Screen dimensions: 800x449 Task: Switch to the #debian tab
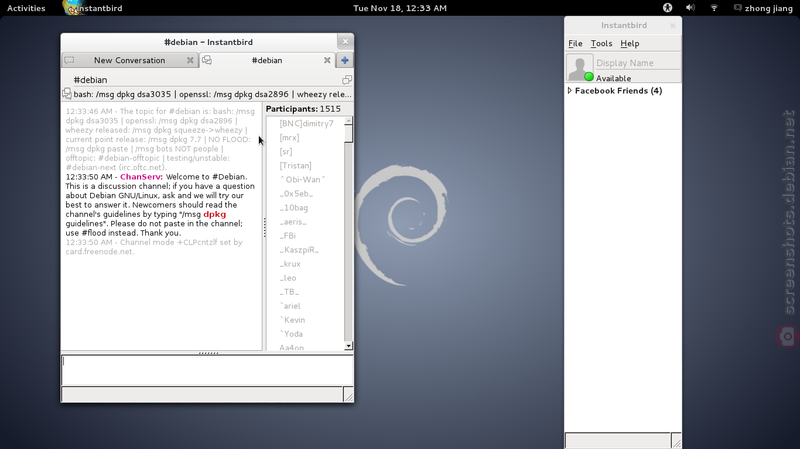click(267, 60)
